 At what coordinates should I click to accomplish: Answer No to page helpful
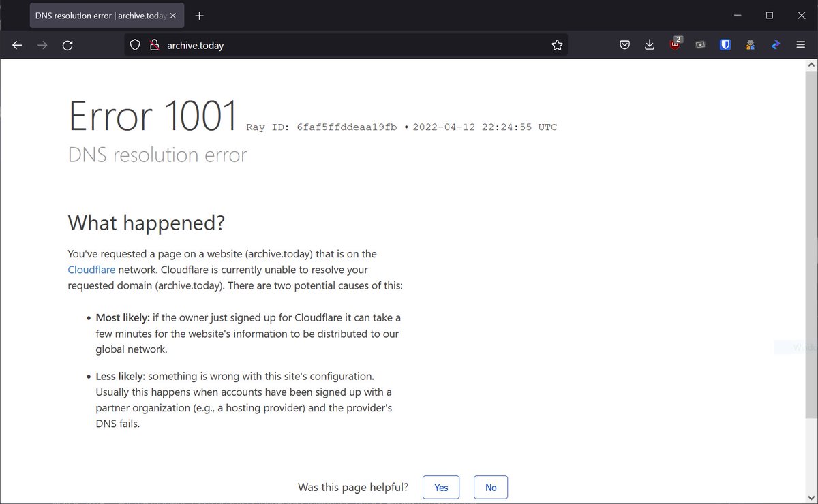coord(491,488)
